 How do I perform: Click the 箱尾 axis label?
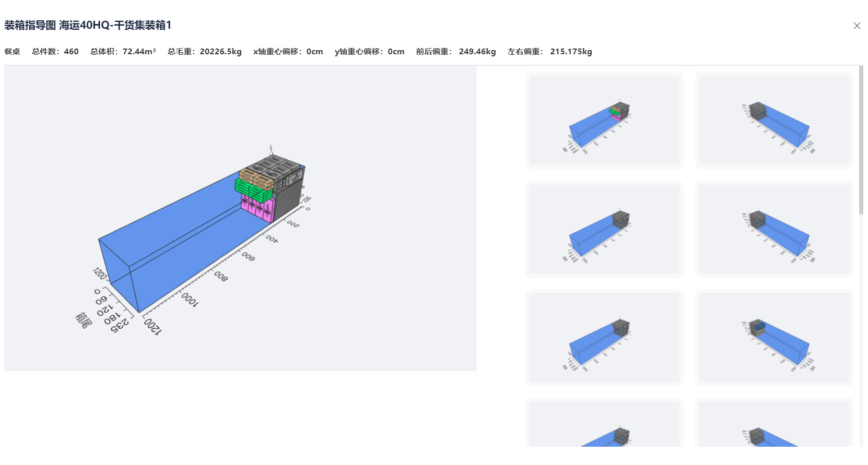tap(83, 320)
